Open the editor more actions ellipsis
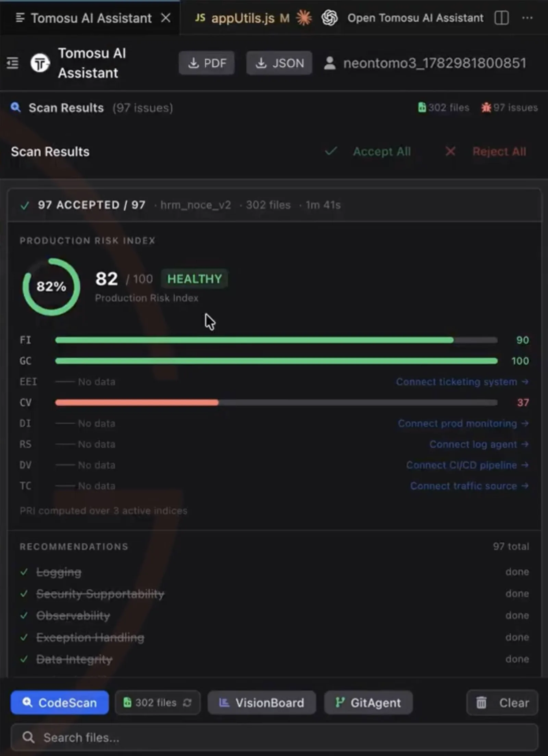Screen dimensions: 548x756 pos(527,18)
